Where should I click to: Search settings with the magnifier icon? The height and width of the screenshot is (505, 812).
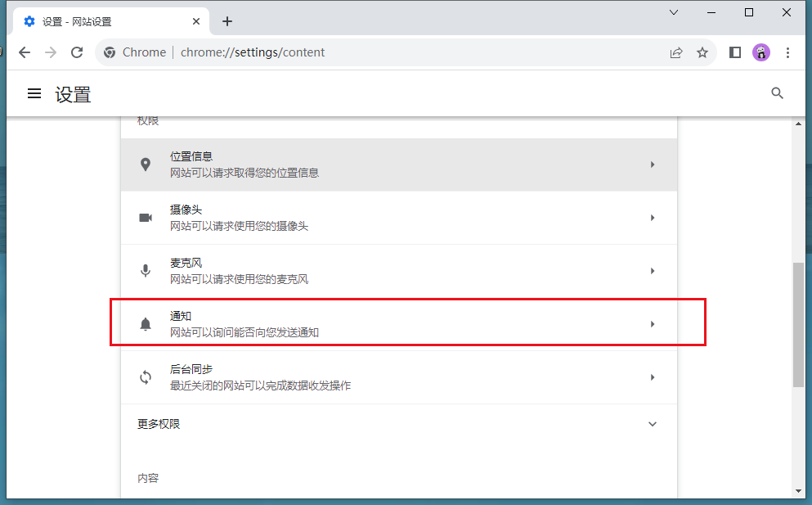pos(777,93)
